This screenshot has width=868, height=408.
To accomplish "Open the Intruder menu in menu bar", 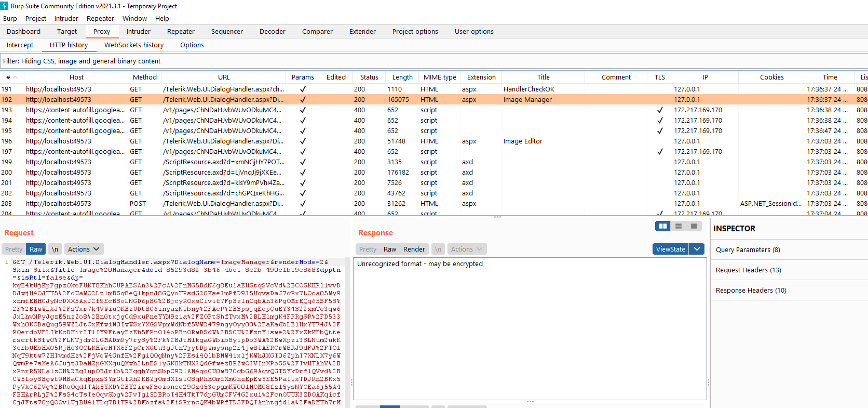I will click(x=66, y=18).
